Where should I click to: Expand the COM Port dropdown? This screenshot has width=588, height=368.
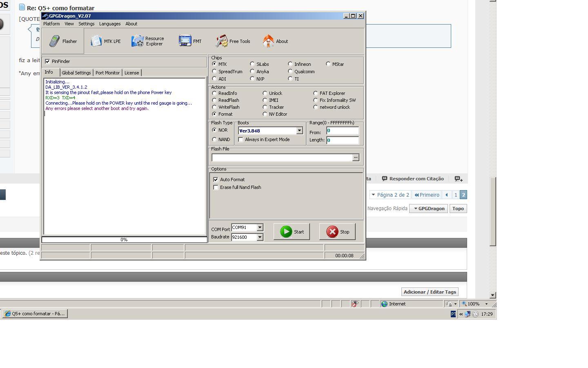(260, 227)
